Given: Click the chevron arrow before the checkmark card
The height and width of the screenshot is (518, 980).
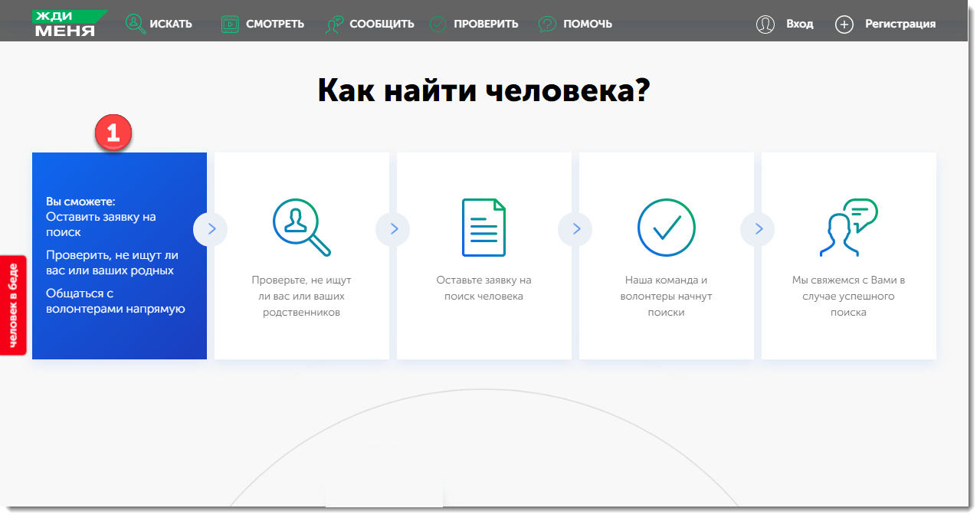Looking at the screenshot, I should pyautogui.click(x=575, y=228).
